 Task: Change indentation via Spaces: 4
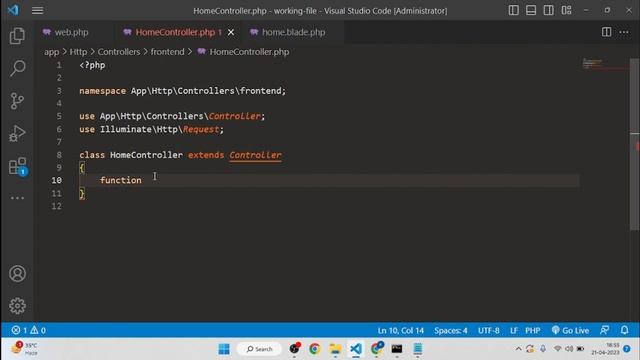pyautogui.click(x=451, y=331)
